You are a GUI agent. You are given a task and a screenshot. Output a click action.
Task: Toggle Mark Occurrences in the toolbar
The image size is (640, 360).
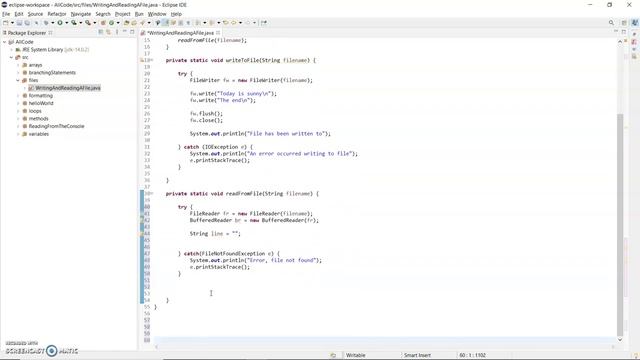pos(165,23)
